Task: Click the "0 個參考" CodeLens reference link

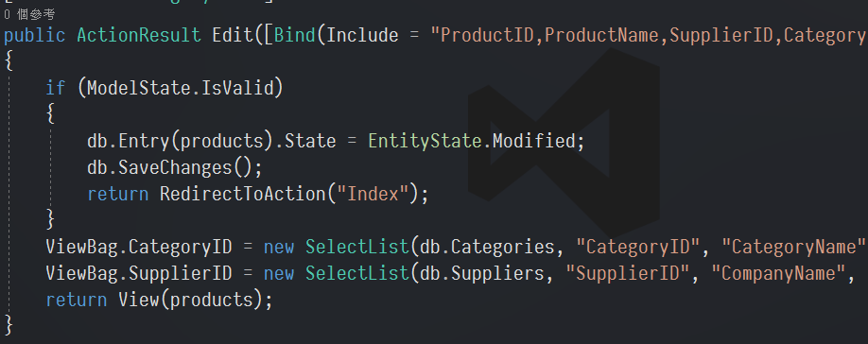Action: [x=29, y=15]
